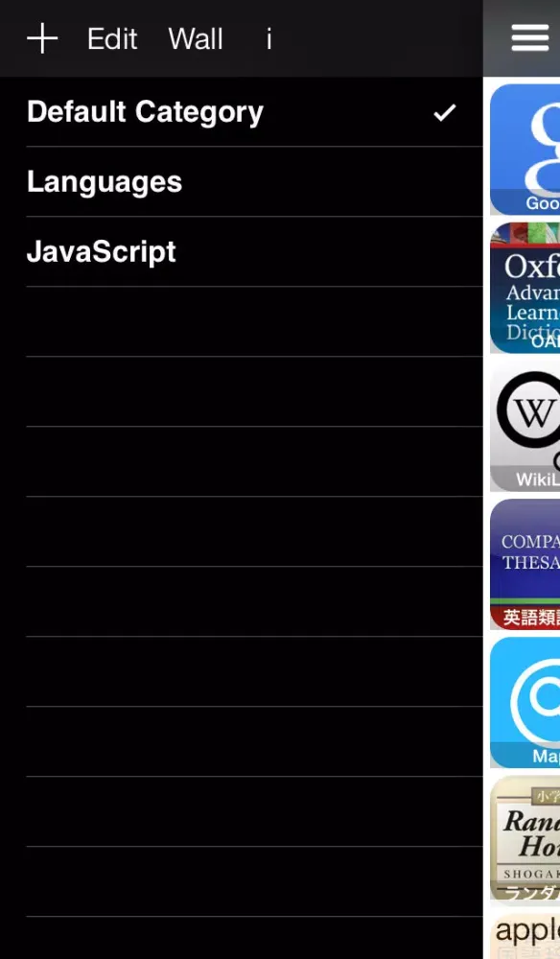Show info via the 'i' button
This screenshot has width=560, height=959.
pyautogui.click(x=268, y=39)
